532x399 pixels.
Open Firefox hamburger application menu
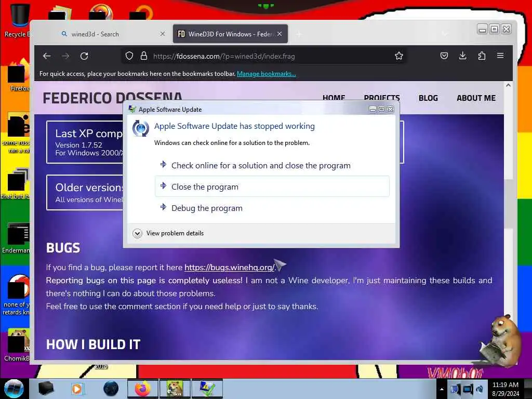(500, 55)
